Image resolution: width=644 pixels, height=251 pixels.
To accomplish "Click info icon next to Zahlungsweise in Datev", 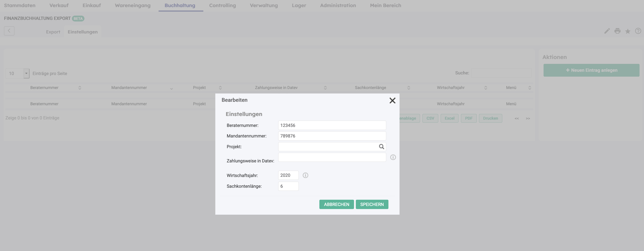I will point(393,157).
